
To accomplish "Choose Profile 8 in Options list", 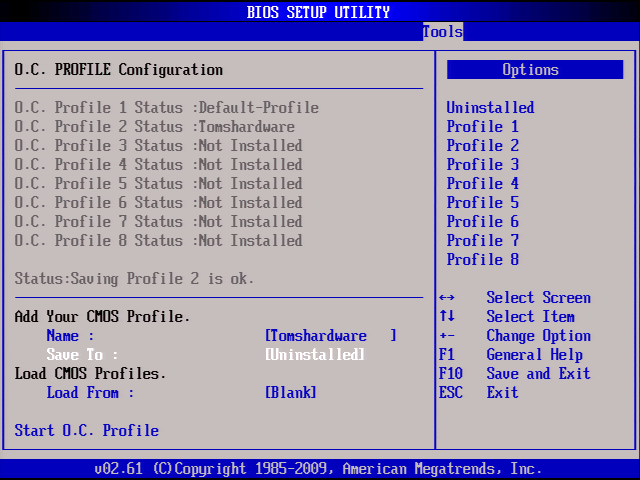I will (x=482, y=260).
